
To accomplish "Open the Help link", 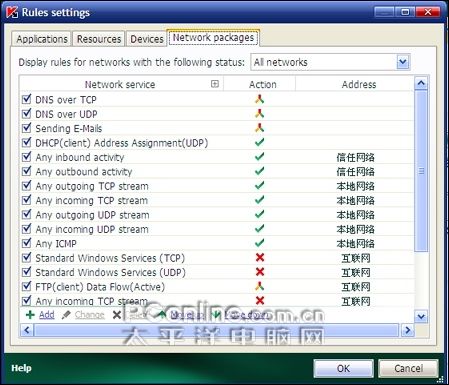I will [21, 368].
